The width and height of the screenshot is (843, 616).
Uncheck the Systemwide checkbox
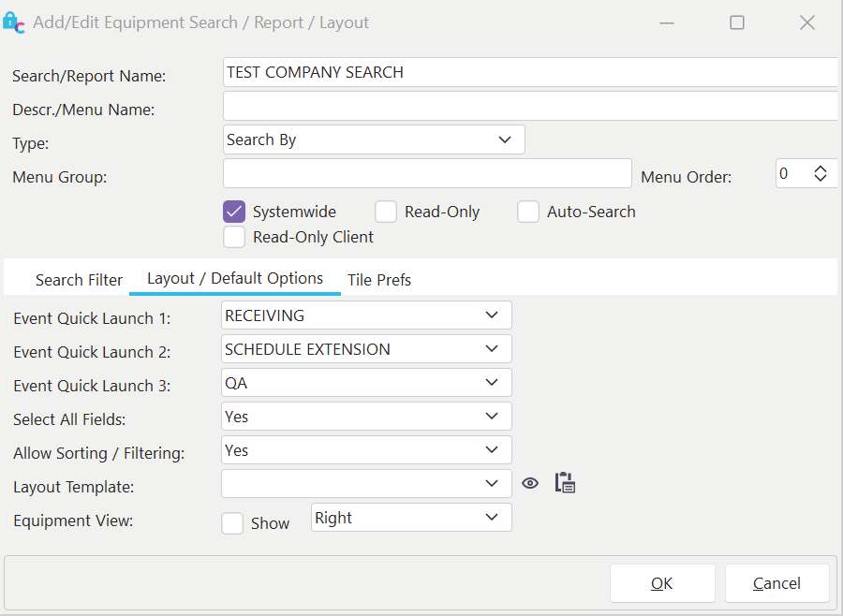pos(234,212)
